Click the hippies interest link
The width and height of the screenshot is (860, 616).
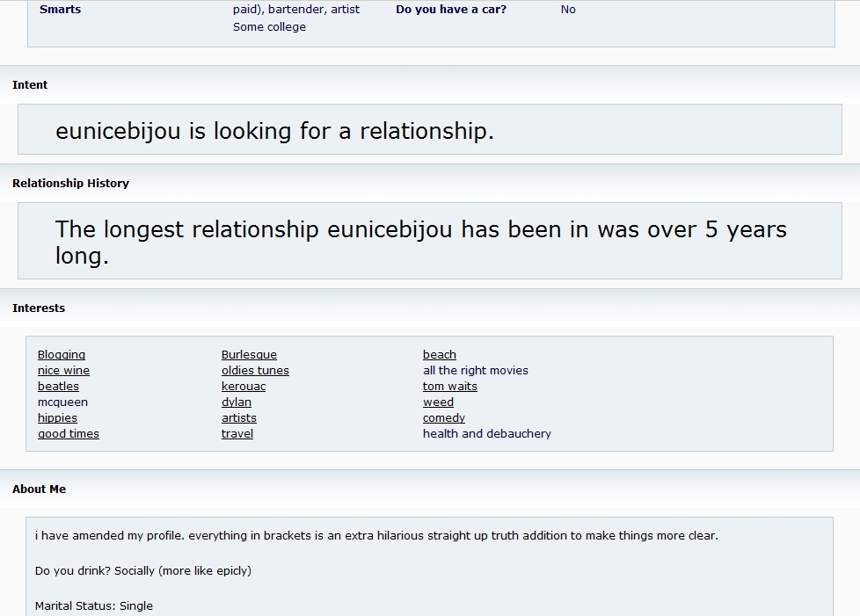click(57, 418)
